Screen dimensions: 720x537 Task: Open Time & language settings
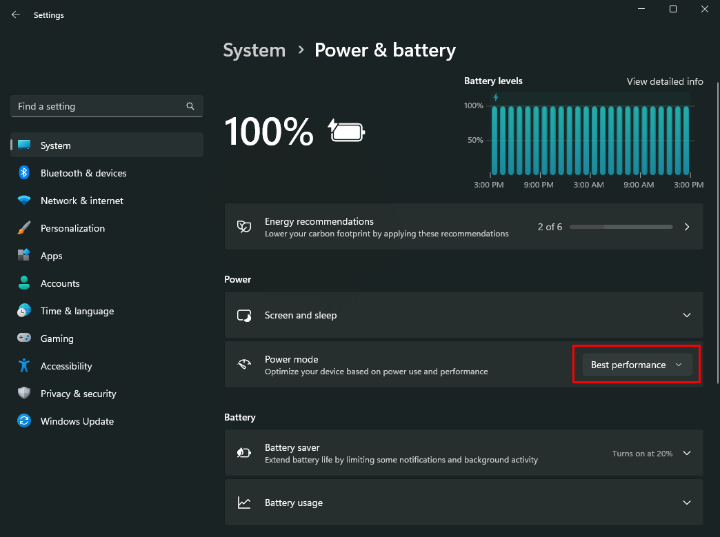[x=107, y=311]
